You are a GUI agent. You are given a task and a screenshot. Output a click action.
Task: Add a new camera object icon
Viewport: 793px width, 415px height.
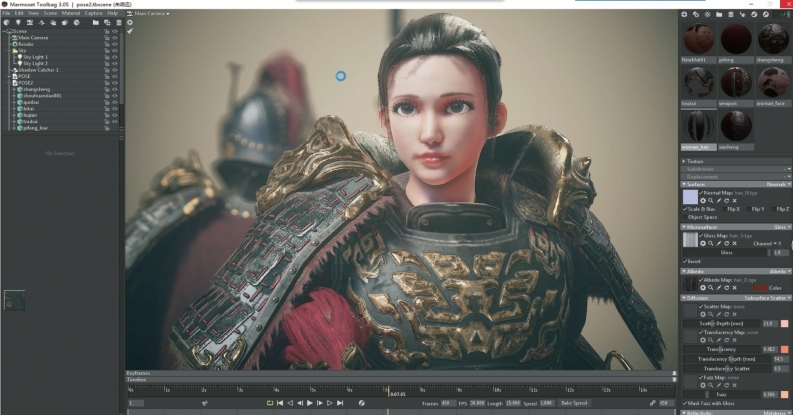(x=30, y=22)
